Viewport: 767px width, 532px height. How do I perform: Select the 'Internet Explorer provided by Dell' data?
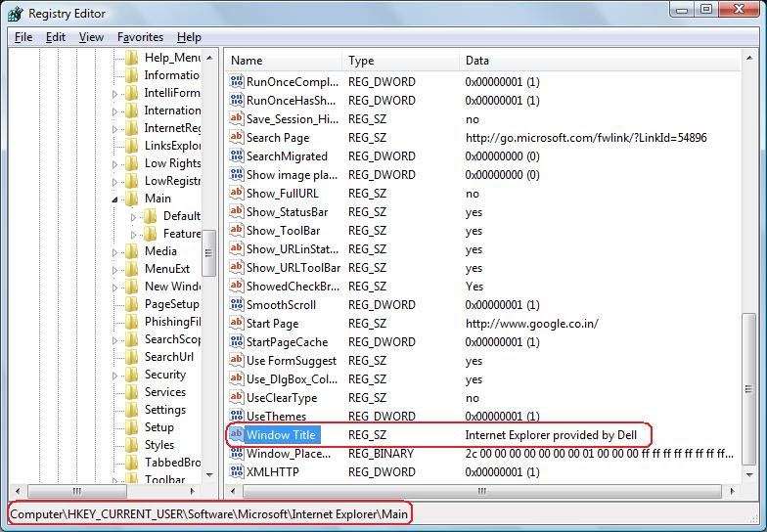pyautogui.click(x=551, y=434)
